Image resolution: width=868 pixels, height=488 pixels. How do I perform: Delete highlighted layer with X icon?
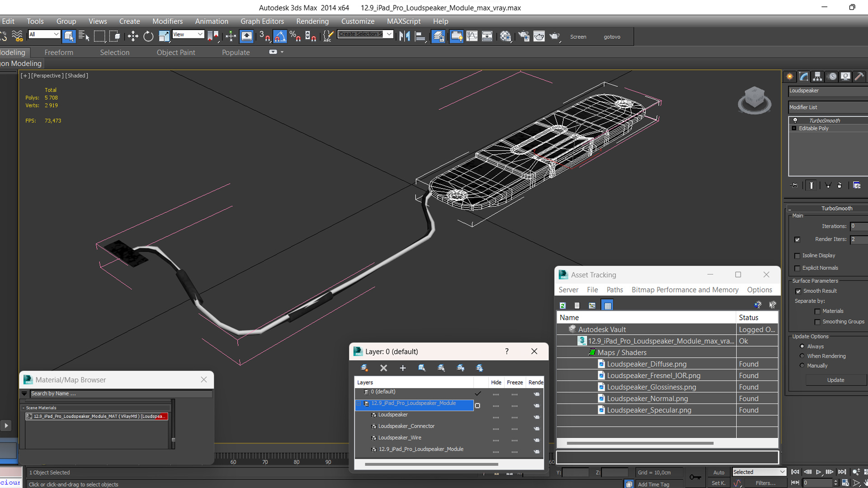[384, 368]
